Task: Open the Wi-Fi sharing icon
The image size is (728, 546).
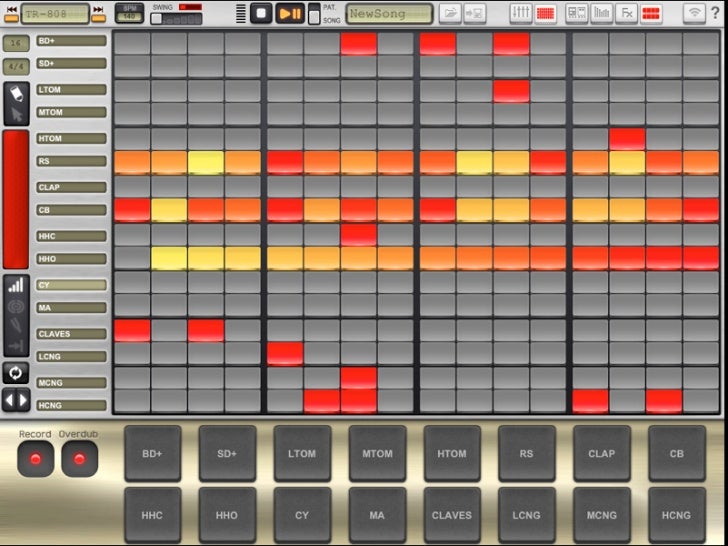Action: coord(692,13)
